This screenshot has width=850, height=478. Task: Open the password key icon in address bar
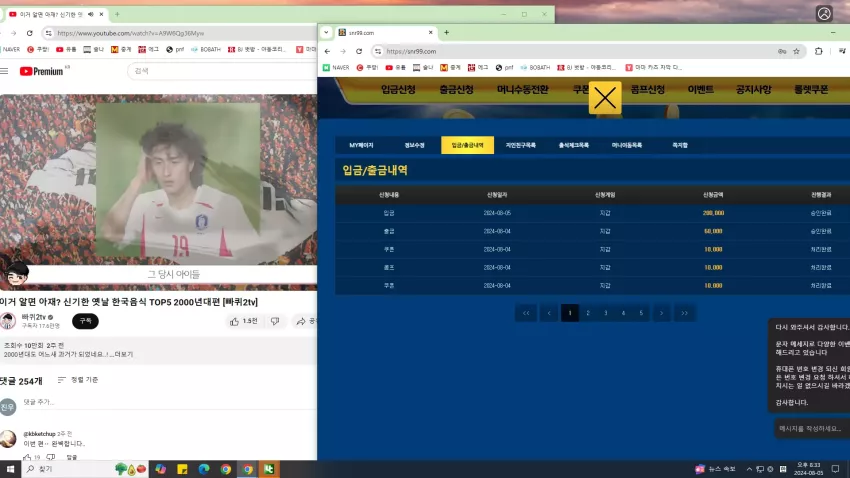pos(782,51)
